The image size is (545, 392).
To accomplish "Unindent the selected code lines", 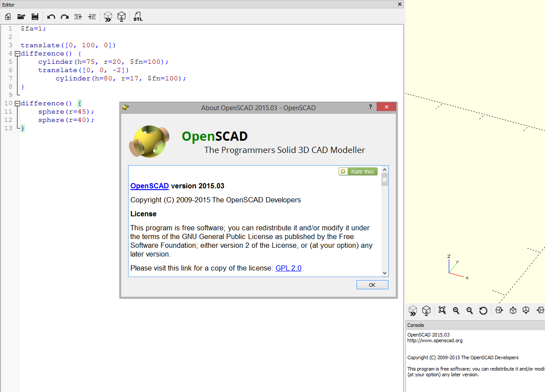I will [78, 17].
